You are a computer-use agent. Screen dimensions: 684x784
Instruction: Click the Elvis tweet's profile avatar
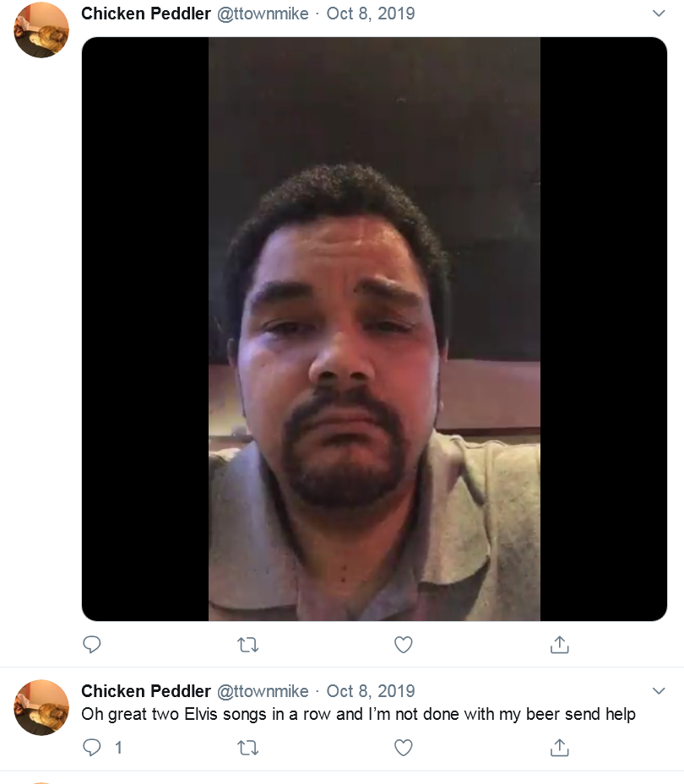coord(41,707)
